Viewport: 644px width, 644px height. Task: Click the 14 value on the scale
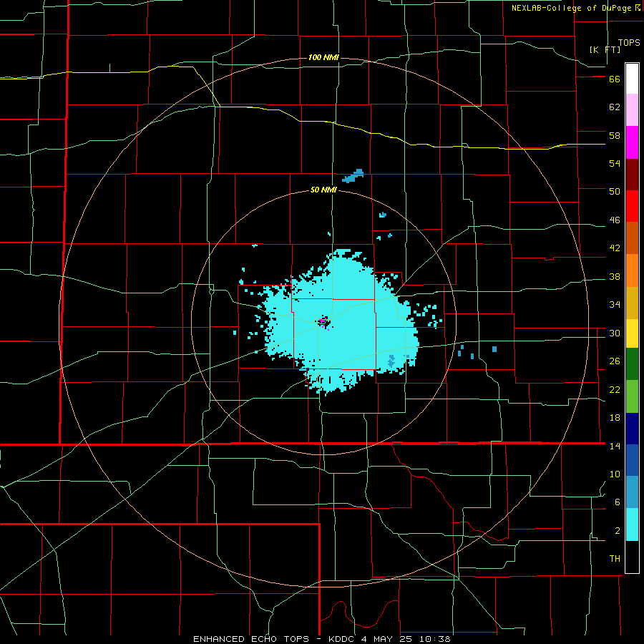coord(615,446)
